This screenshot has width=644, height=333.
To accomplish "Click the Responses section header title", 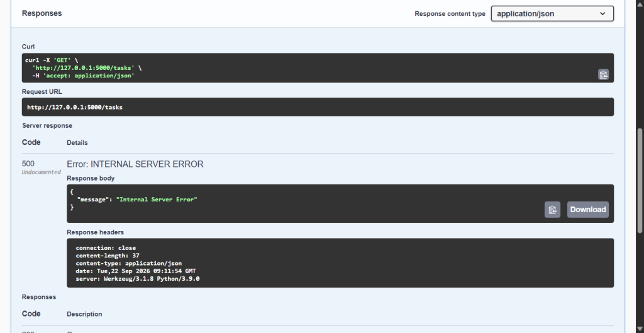I will point(42,13).
